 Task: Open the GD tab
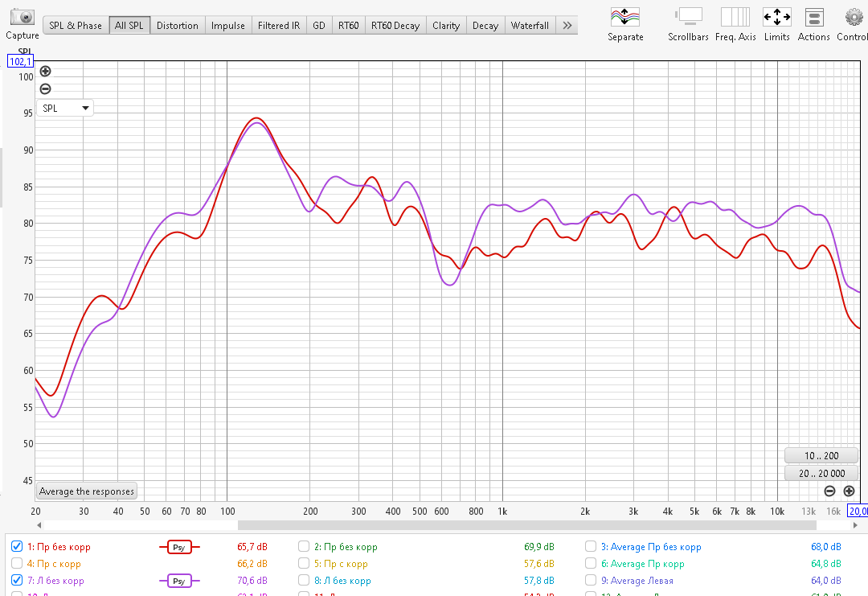(319, 26)
